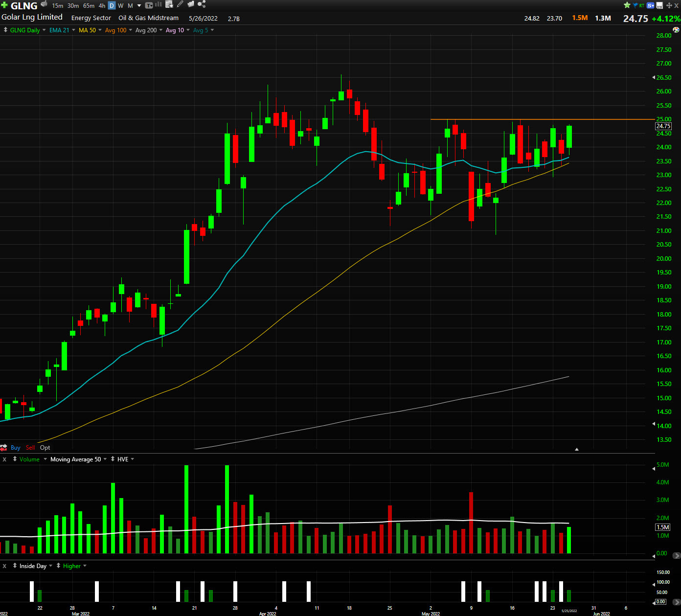The image size is (681, 616).
Task: Click the 24.82 high price value
Action: [532, 19]
